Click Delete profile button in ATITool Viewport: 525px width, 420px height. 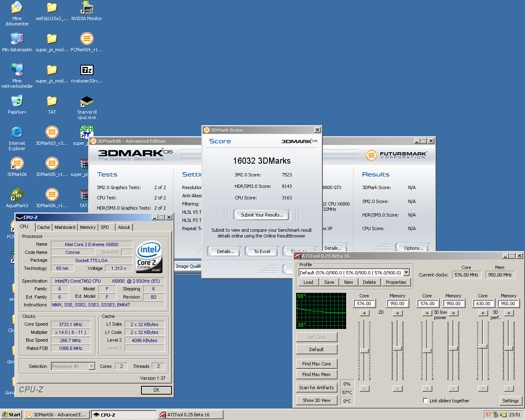[x=369, y=282]
